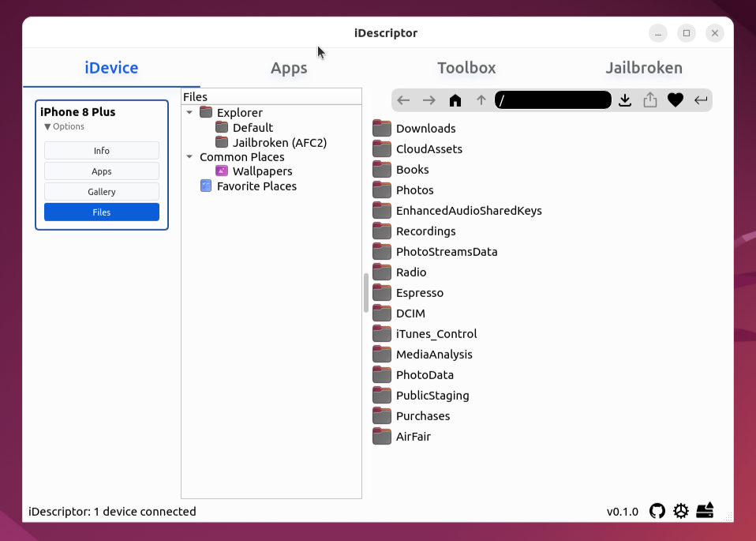
Task: Add current path to favorites with heart icon
Action: (675, 100)
